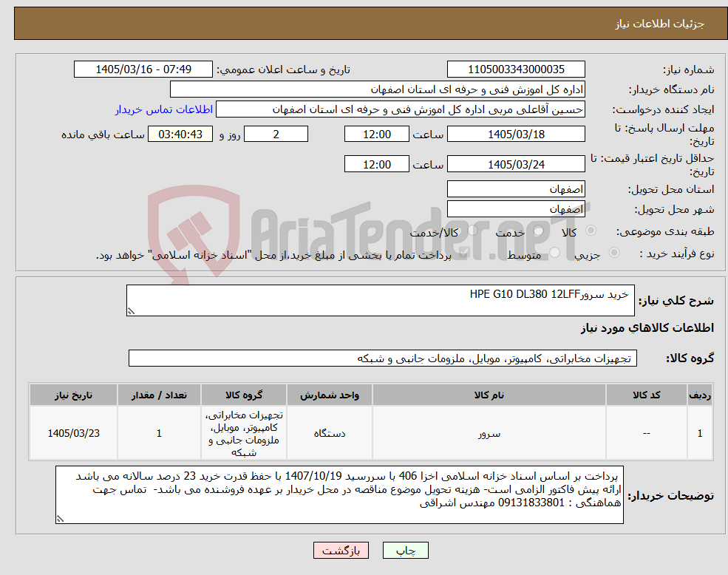Select the کالا/خدمت radio button

472,231
